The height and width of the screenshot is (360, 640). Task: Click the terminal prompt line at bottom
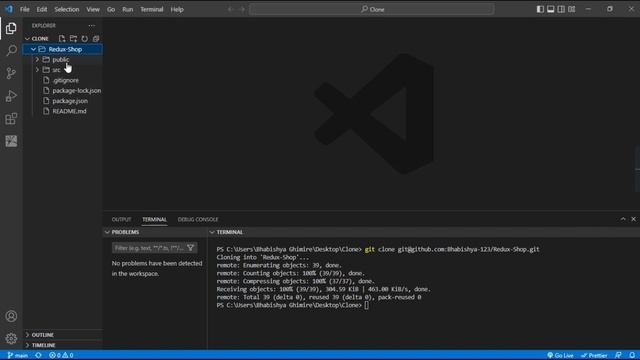[x=292, y=305]
